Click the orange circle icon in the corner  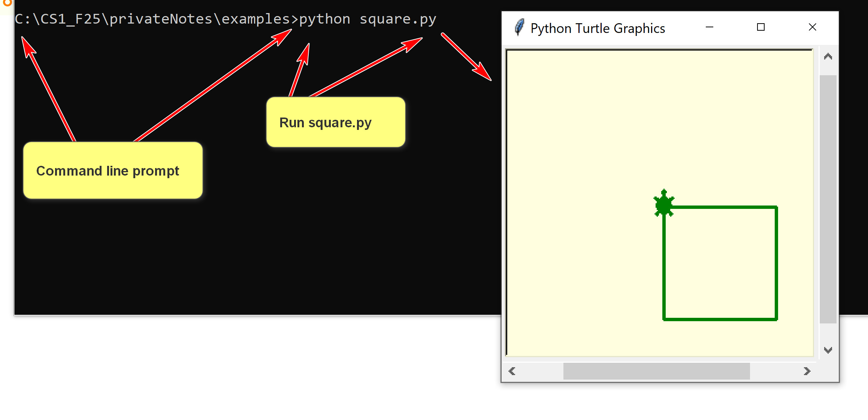point(7,2)
